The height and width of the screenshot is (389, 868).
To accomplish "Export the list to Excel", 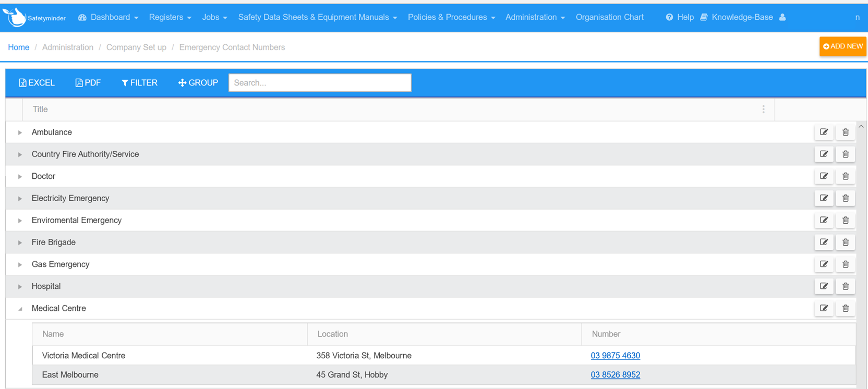I will [37, 83].
